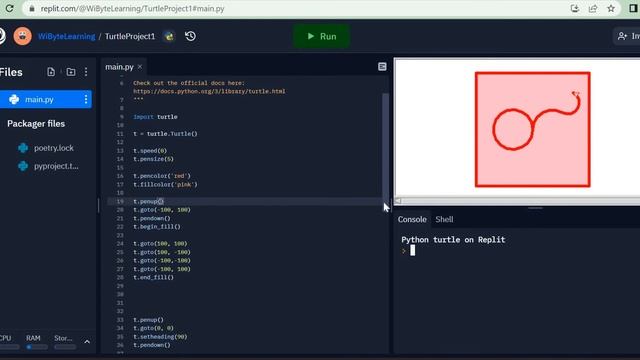Click the Python icon beside main.py
Screen dimensions: 640x360
pos(14,100)
